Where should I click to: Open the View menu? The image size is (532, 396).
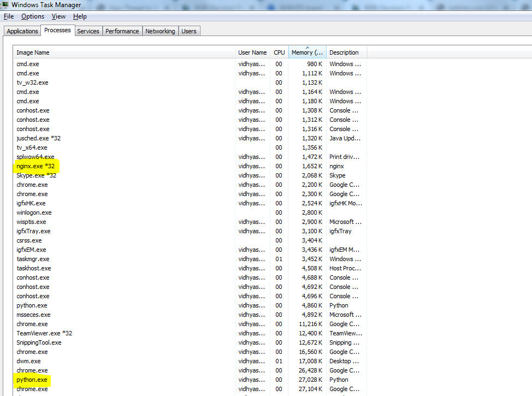[x=58, y=16]
